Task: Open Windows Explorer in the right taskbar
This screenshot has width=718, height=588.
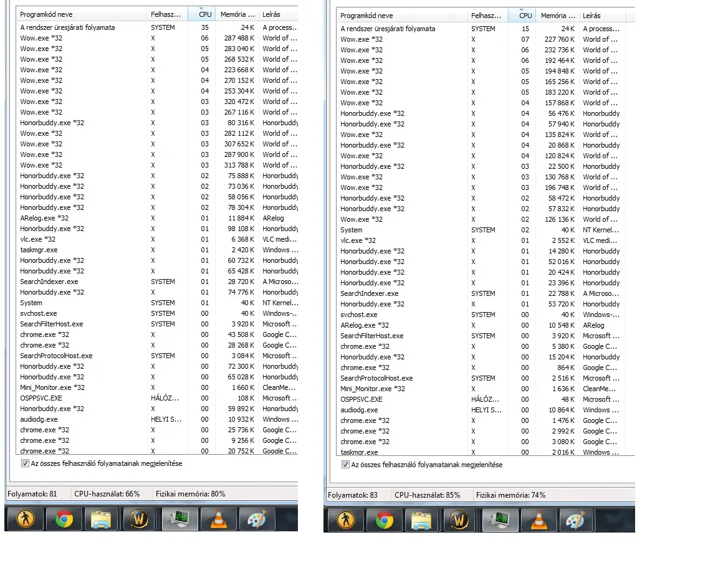Action: (422, 520)
